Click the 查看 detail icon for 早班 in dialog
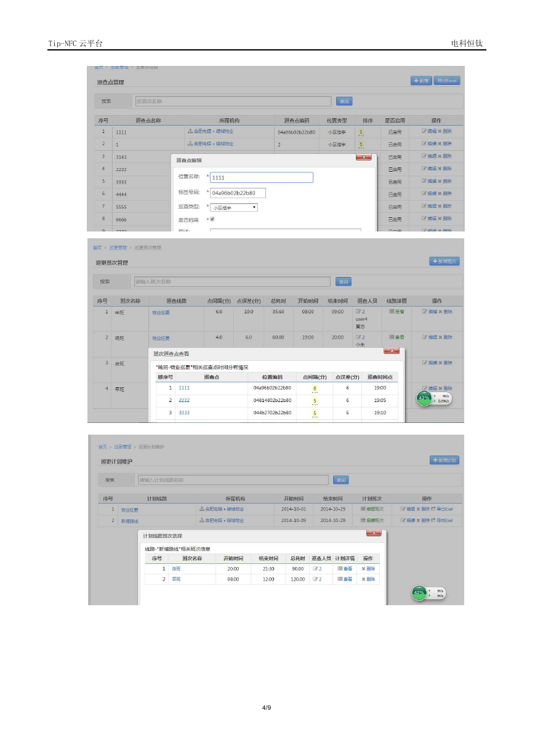The width and height of the screenshot is (535, 756). click(x=340, y=579)
